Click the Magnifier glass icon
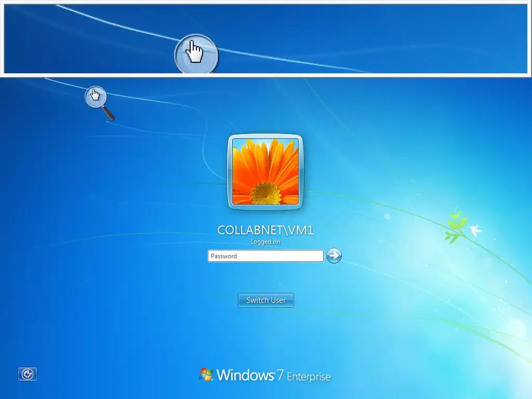The width and height of the screenshot is (532, 399). (99, 103)
